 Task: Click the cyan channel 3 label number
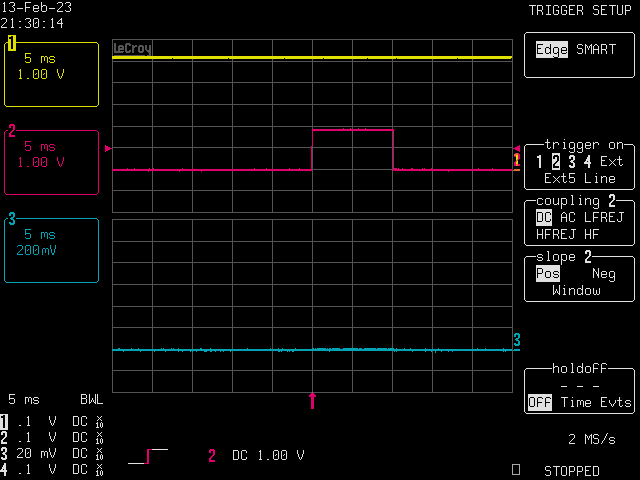12,219
